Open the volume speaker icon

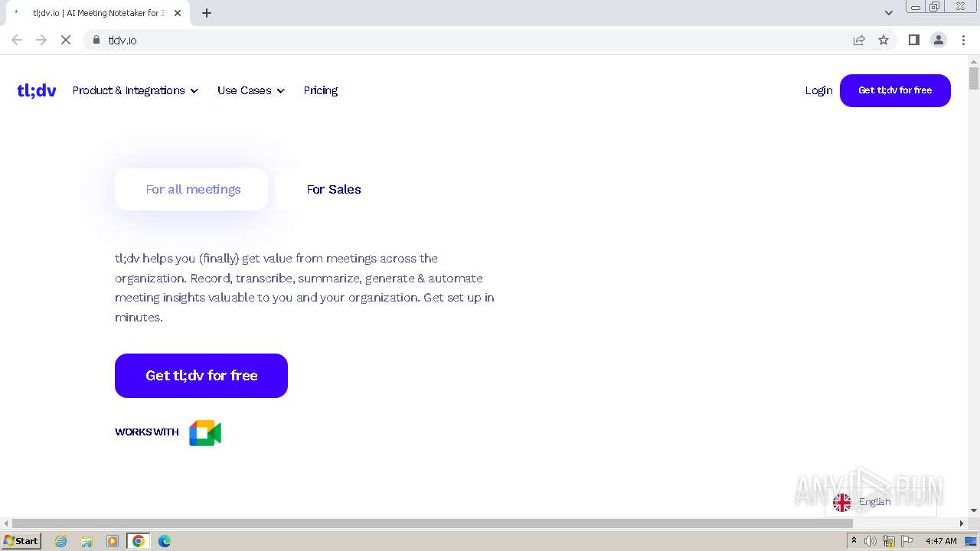pos(871,541)
